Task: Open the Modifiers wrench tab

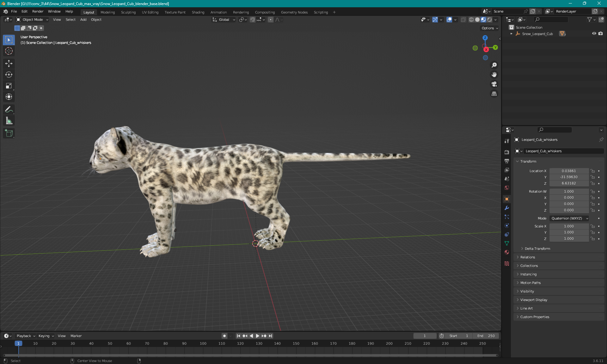Action: tap(507, 208)
